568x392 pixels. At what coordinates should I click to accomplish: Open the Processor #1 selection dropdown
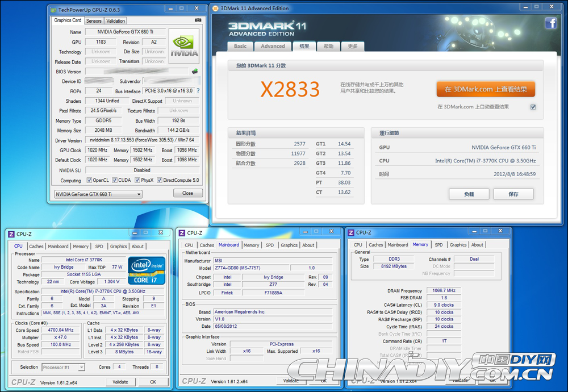tap(64, 368)
